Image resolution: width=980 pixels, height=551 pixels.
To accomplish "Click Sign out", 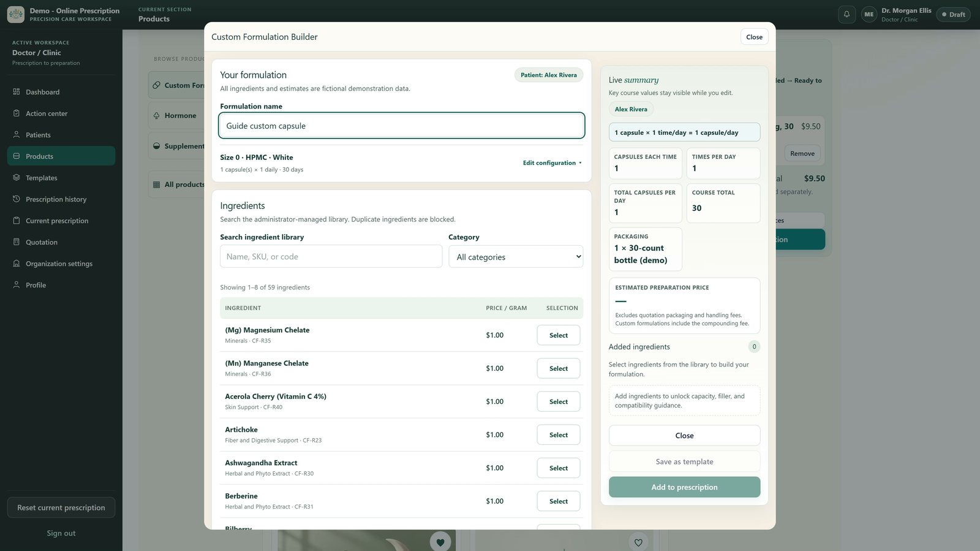I will pyautogui.click(x=61, y=533).
